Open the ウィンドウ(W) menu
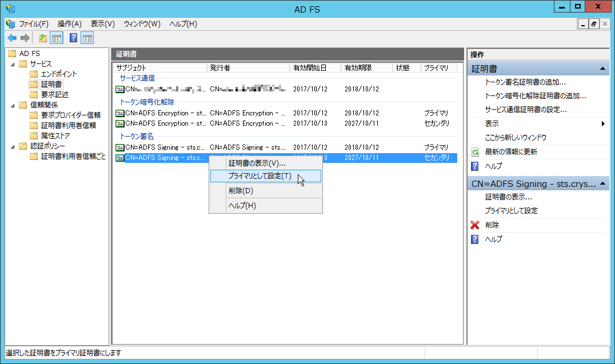The image size is (615, 364). point(142,24)
